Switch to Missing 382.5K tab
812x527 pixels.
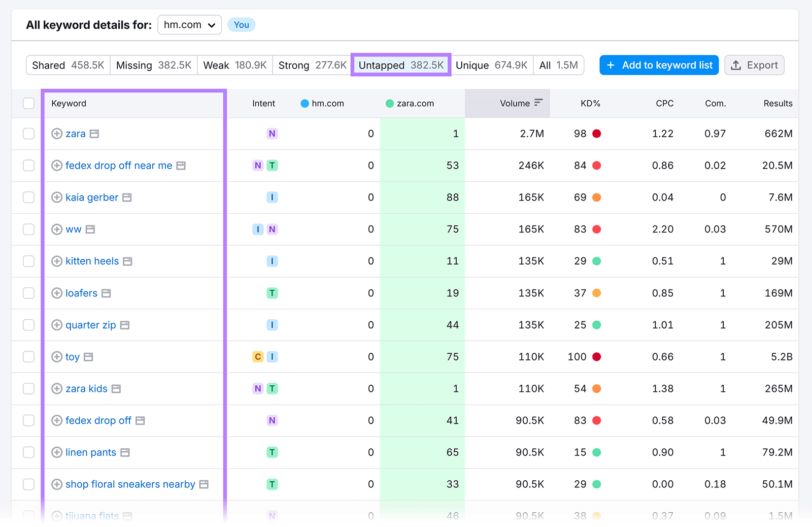[154, 65]
